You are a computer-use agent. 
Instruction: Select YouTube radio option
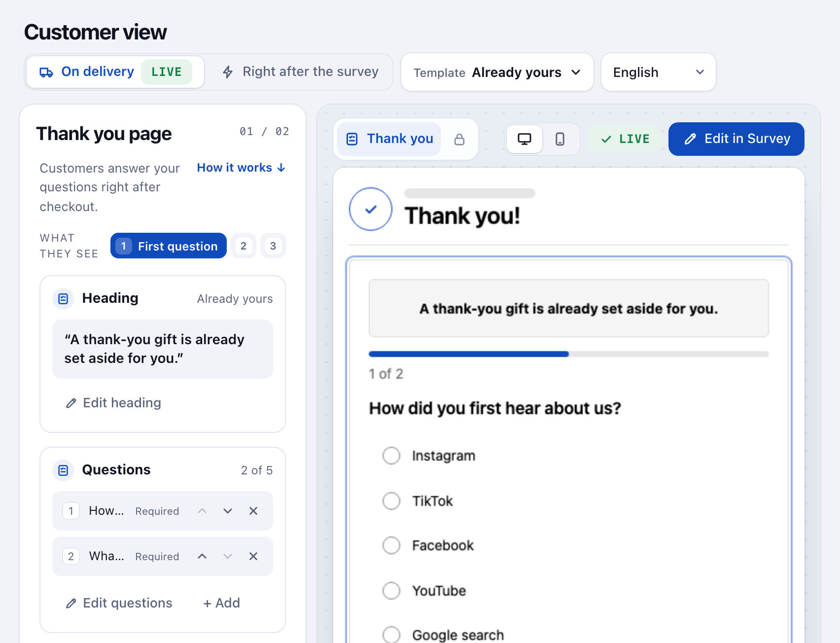pos(391,591)
